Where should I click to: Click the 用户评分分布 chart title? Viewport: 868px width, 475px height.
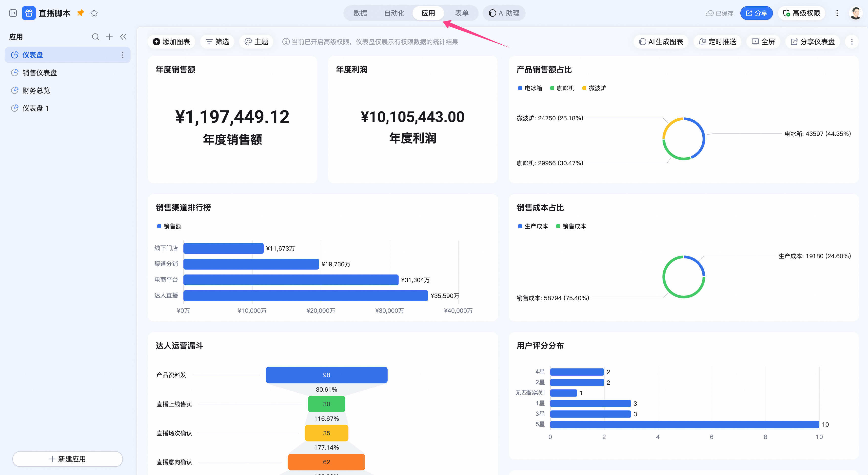point(540,346)
